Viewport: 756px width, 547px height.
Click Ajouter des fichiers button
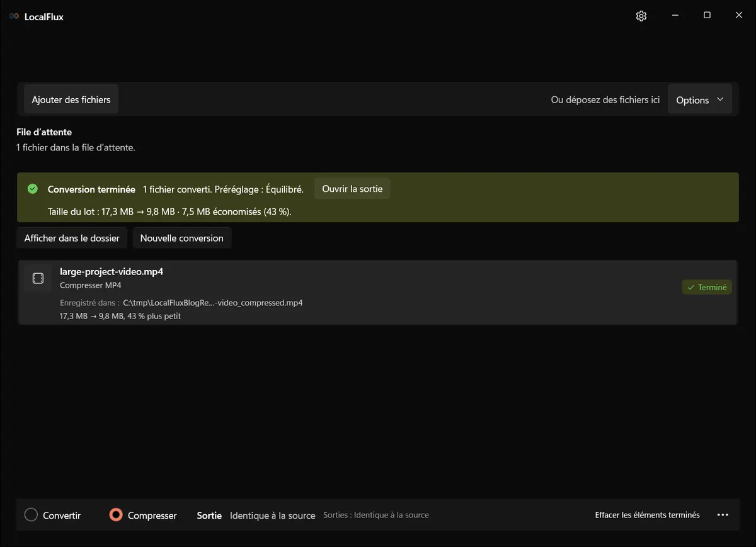point(71,99)
